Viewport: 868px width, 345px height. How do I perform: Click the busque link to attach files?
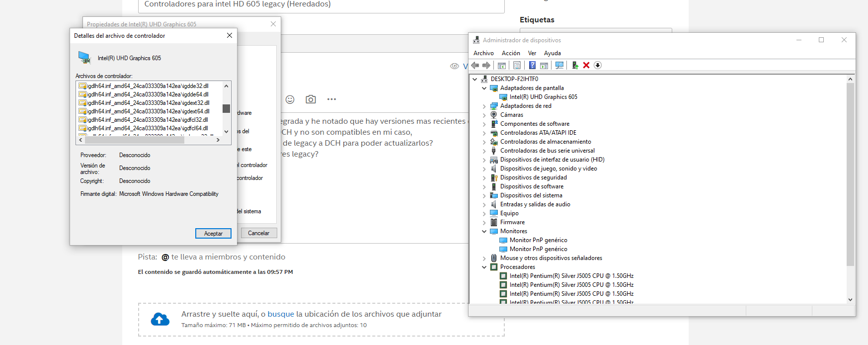click(x=281, y=314)
